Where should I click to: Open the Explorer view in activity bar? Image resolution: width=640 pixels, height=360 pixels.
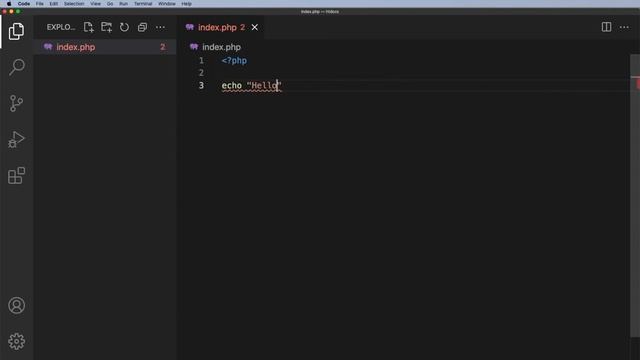click(x=16, y=31)
